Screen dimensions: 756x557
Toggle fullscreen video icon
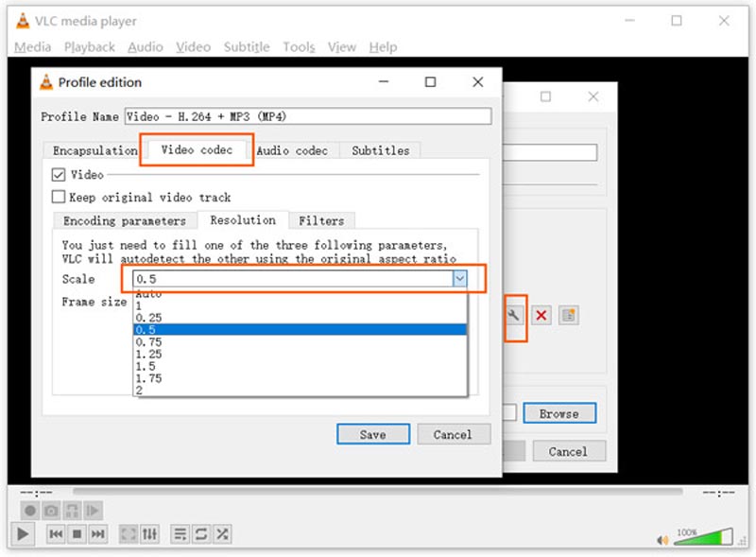128,534
